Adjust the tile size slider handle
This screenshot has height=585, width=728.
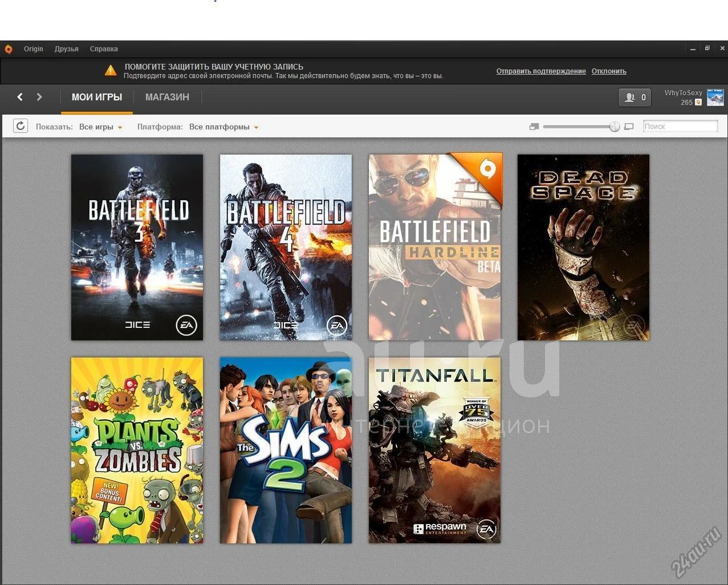coord(614,127)
